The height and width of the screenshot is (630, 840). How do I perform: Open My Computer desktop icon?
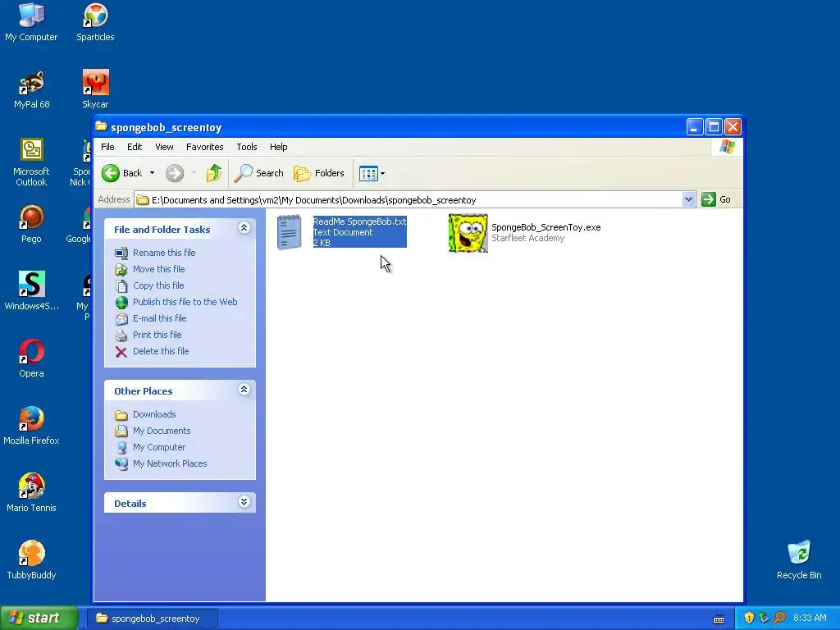(x=31, y=21)
